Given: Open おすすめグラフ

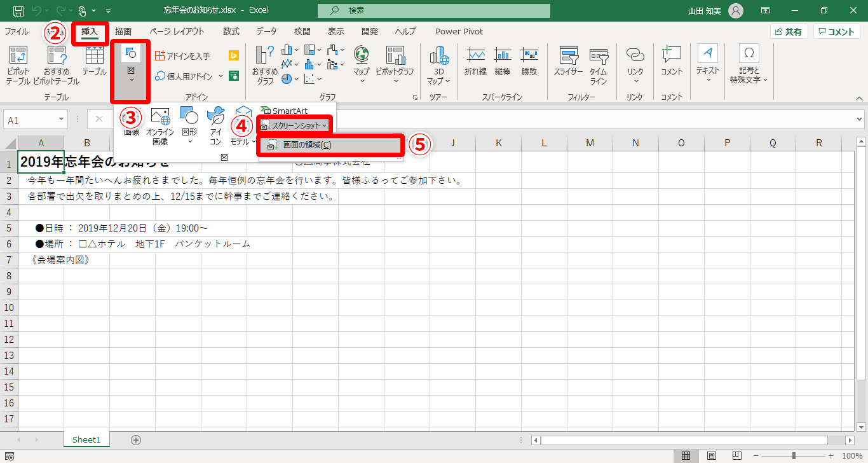Looking at the screenshot, I should point(264,66).
